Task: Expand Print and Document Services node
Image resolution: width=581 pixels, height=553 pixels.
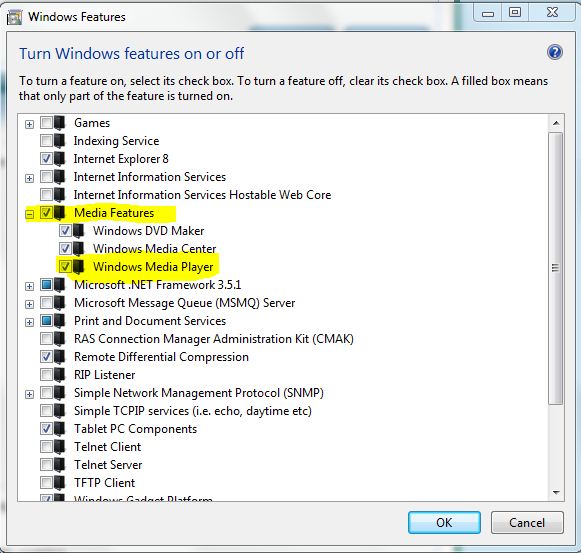Action: 29,322
